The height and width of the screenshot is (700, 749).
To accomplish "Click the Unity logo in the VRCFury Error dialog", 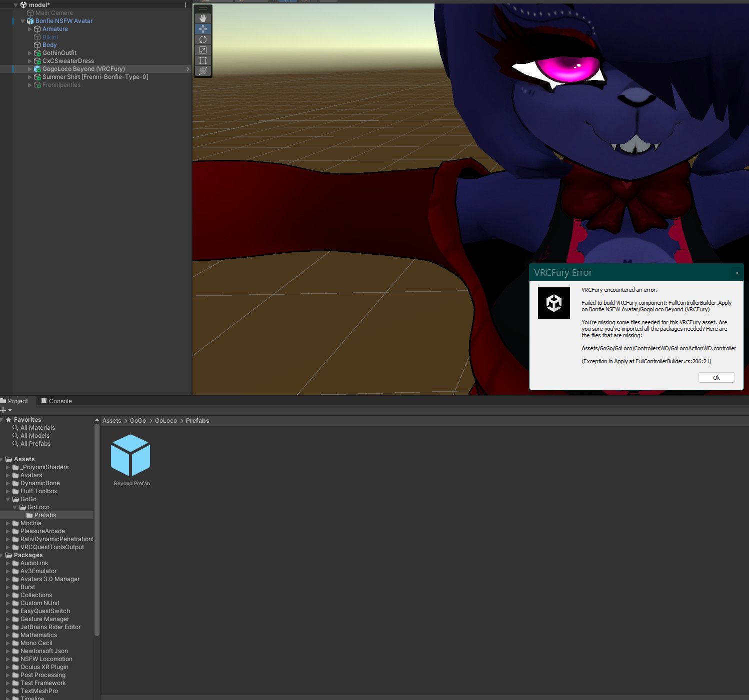I will (x=553, y=303).
